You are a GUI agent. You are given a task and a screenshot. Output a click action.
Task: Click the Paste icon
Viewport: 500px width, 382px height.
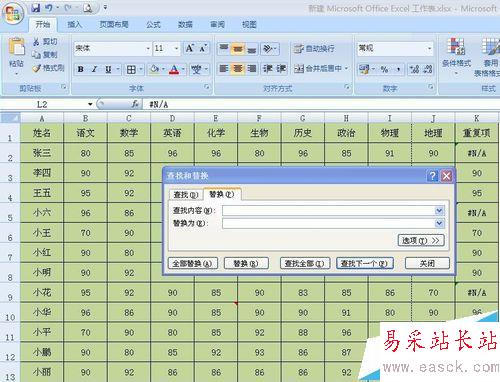16,47
